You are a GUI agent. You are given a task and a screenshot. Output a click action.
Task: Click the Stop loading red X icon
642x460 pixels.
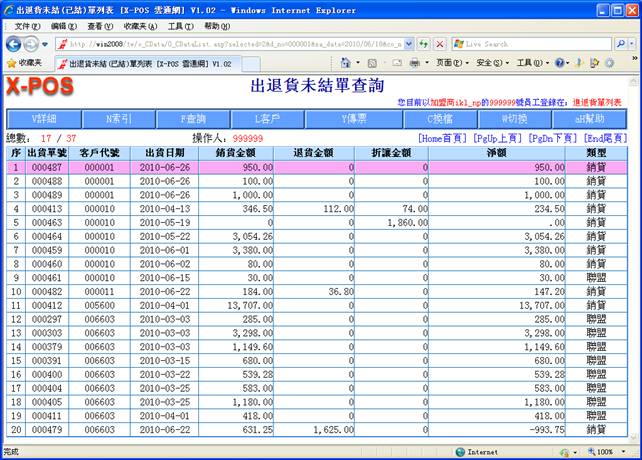(440, 44)
